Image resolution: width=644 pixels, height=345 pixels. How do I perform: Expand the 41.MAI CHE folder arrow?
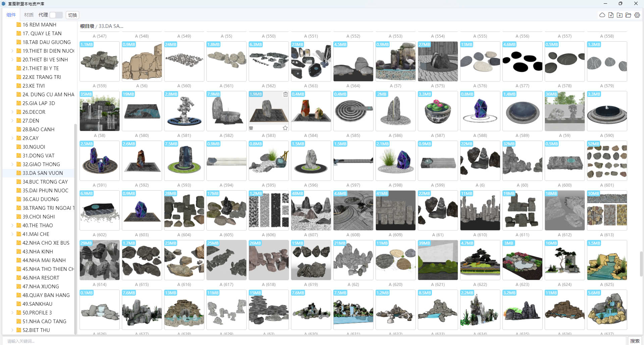click(12, 234)
